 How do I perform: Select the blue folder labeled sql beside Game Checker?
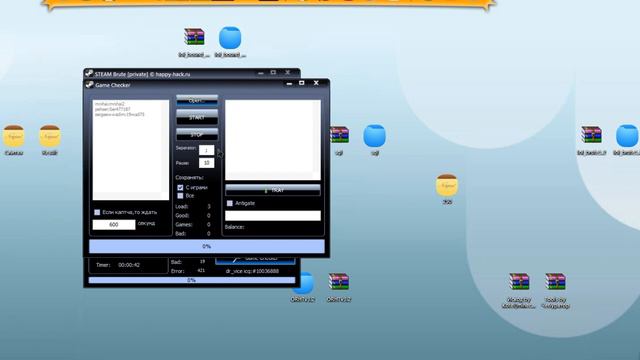[x=374, y=136]
